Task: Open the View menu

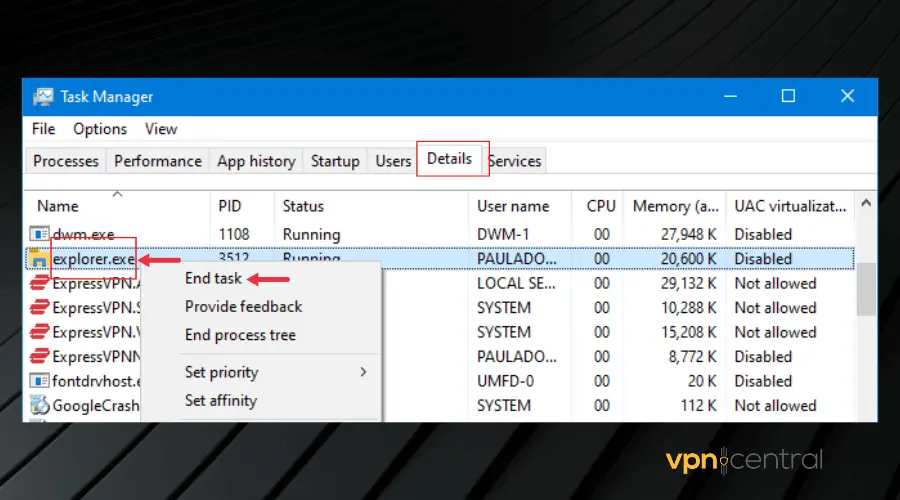Action: click(x=161, y=129)
